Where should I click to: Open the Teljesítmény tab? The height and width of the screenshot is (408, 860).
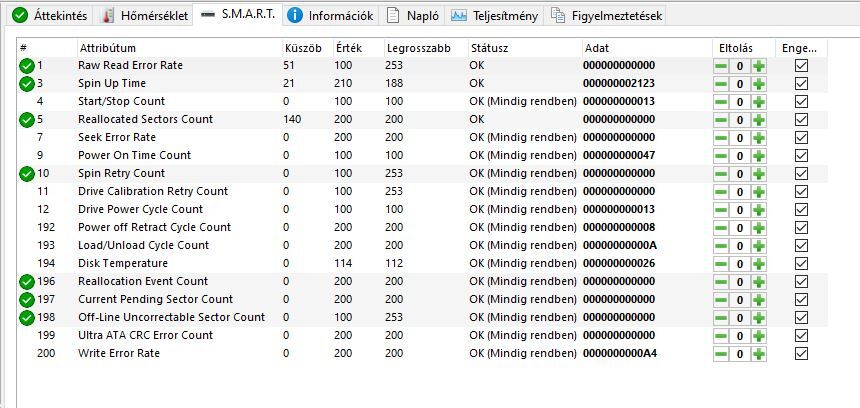click(495, 16)
